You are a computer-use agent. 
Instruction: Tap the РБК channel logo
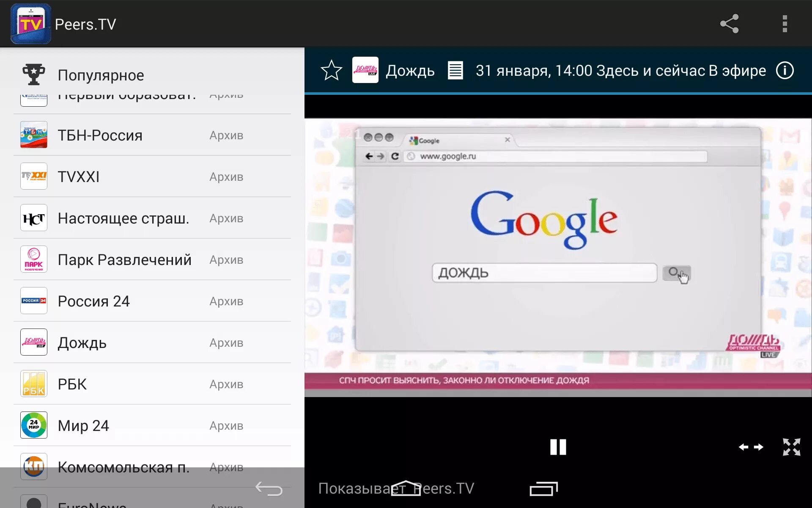click(34, 384)
